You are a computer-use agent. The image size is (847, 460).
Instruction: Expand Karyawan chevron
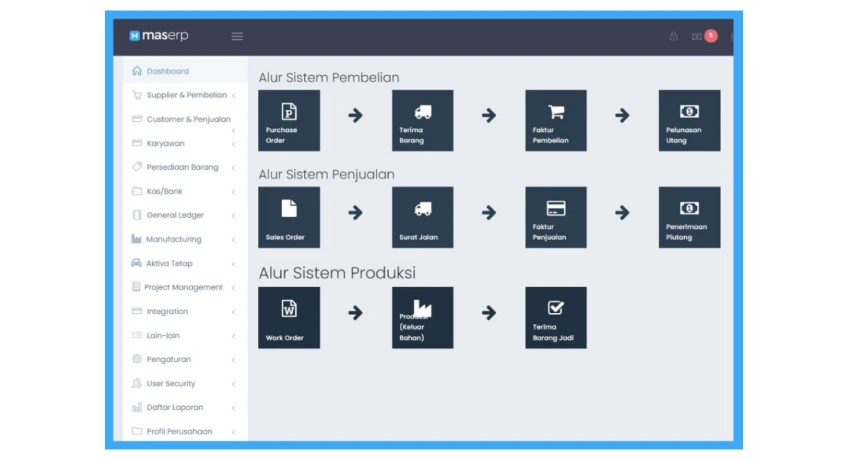234,144
